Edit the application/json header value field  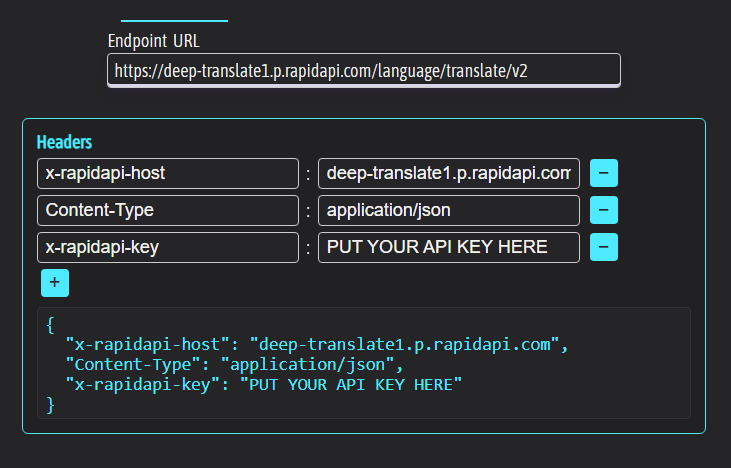coord(448,210)
